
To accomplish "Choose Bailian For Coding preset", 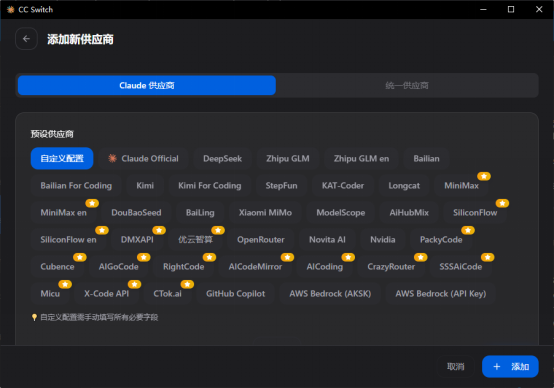I will click(x=76, y=186).
